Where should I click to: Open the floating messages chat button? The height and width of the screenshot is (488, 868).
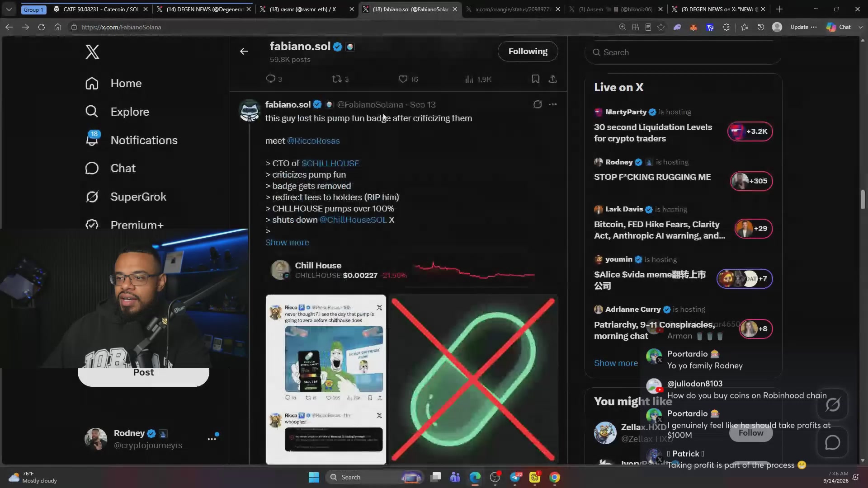coord(833,443)
